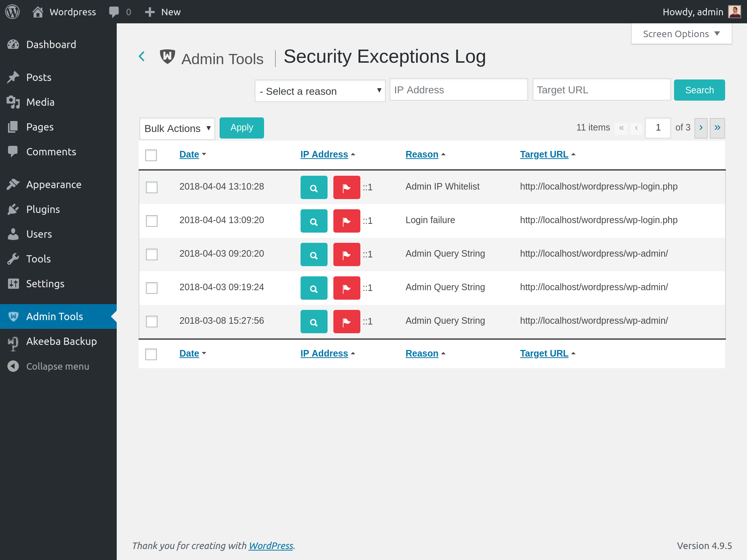
Task: Tick checkbox for 2018-04-04 13:10:28 row
Action: (x=152, y=187)
